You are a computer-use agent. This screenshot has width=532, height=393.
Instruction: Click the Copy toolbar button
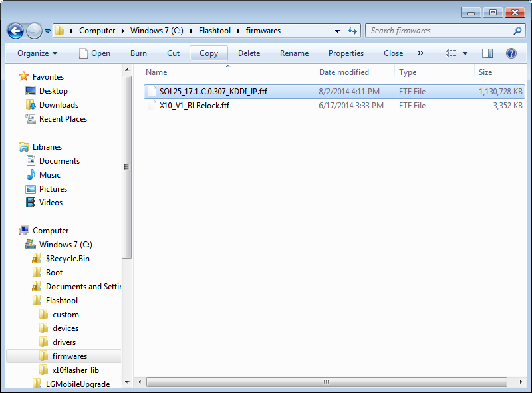[x=209, y=53]
